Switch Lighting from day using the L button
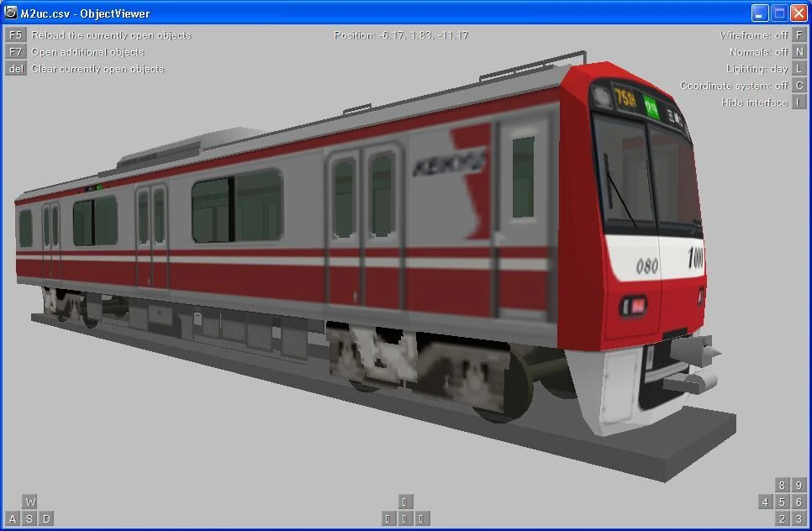The image size is (812, 531). [799, 68]
